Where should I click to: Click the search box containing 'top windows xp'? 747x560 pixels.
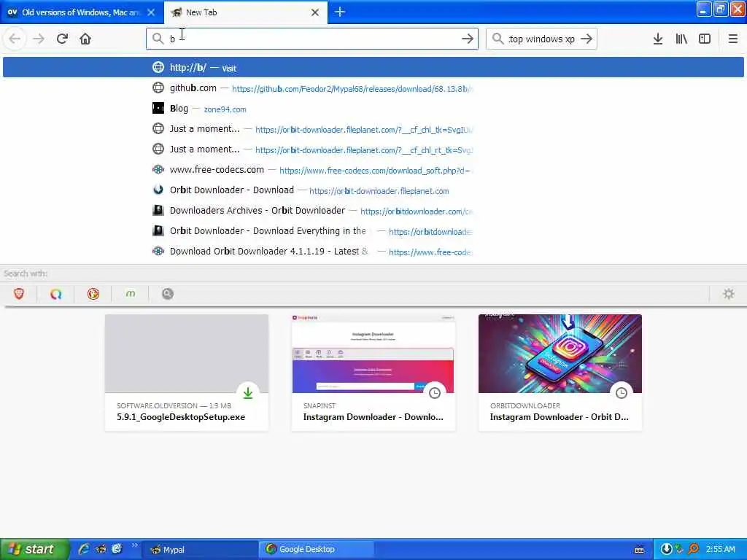pos(541,39)
